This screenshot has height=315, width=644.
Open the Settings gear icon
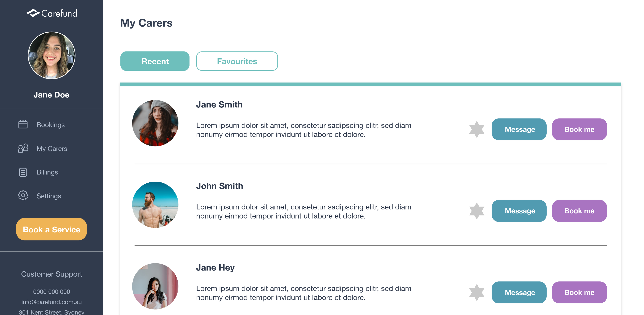click(23, 195)
